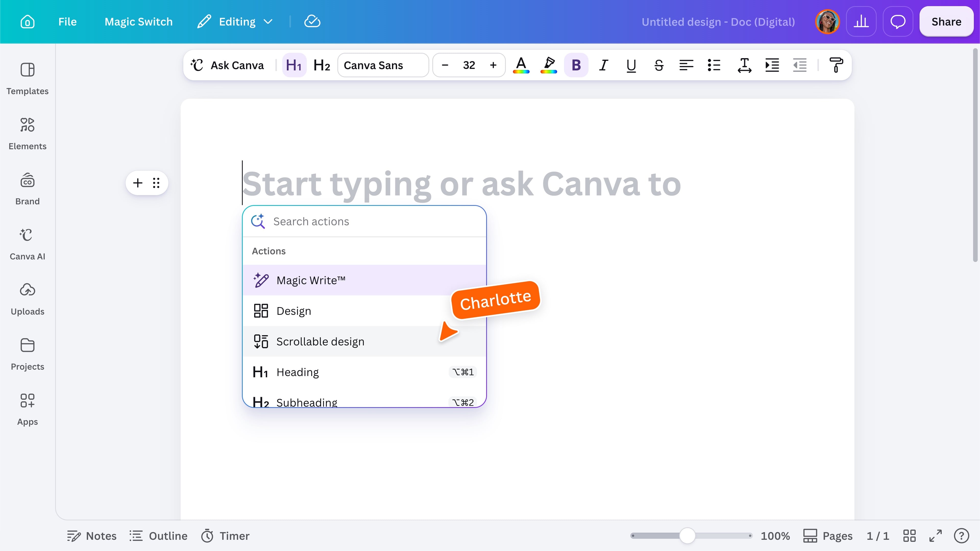This screenshot has width=980, height=551.
Task: Open the comments speech bubble
Action: point(898,22)
